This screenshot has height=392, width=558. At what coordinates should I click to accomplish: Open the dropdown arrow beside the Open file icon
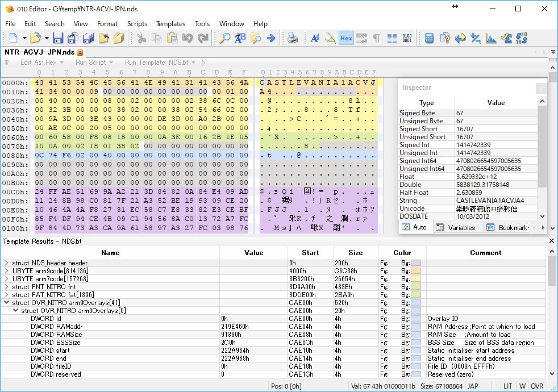click(x=46, y=38)
